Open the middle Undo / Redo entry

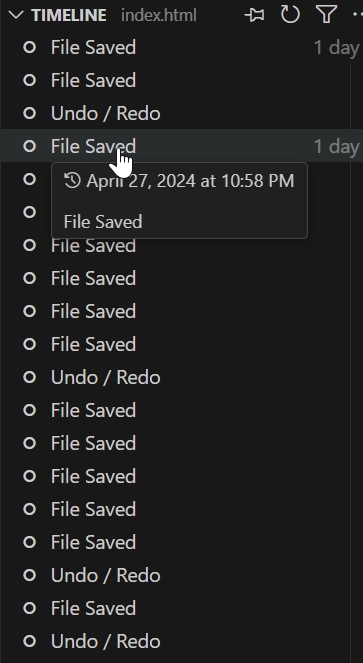point(182,377)
